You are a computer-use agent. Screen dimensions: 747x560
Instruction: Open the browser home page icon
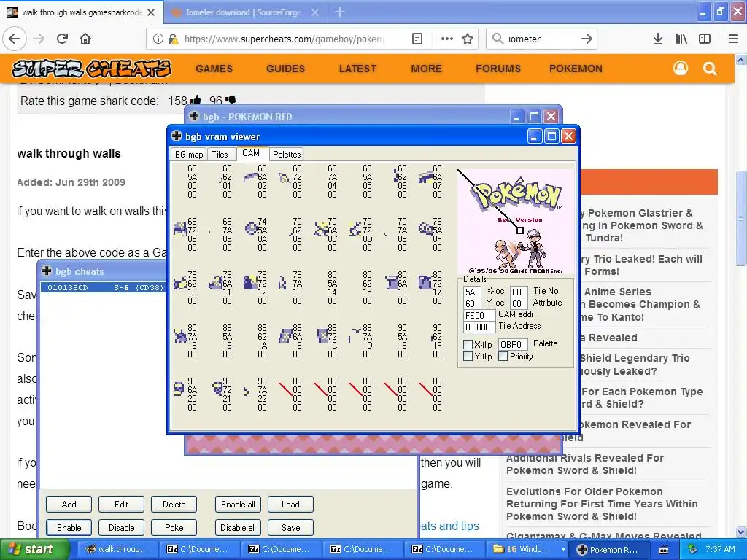(x=85, y=39)
